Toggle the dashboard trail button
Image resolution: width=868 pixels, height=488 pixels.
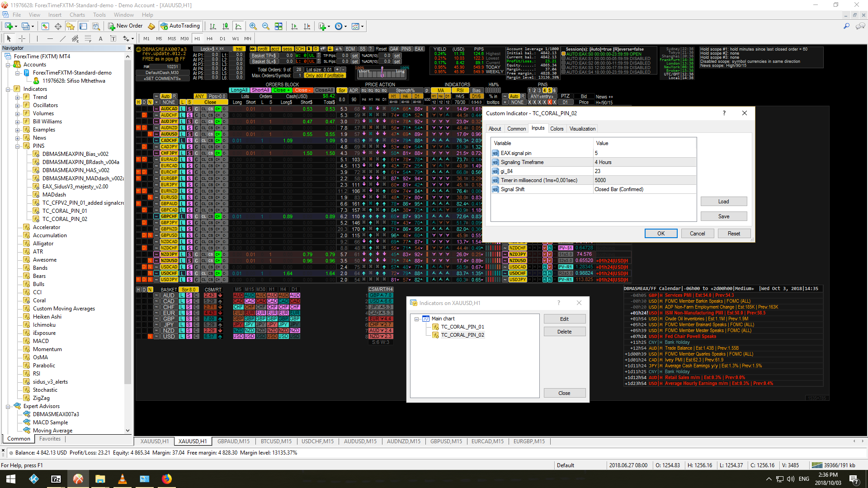[x=239, y=49]
